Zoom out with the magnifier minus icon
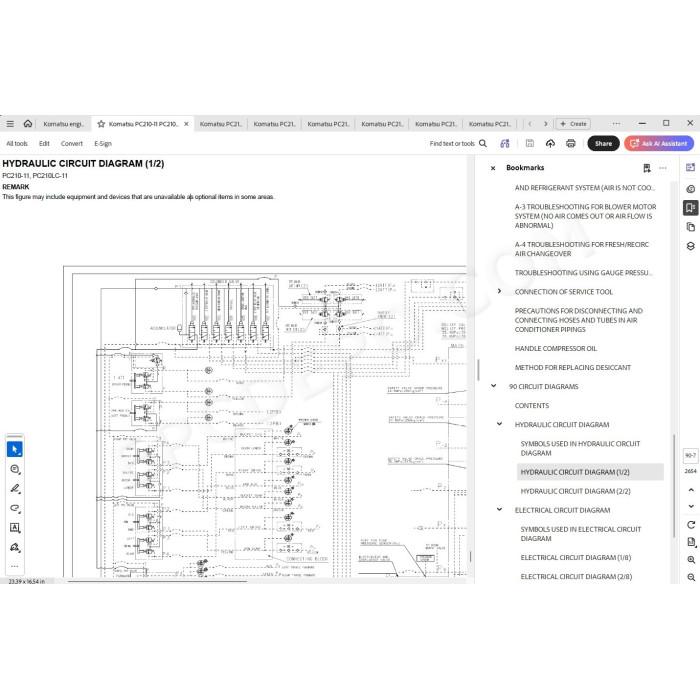This screenshot has width=700, height=700. 691,577
